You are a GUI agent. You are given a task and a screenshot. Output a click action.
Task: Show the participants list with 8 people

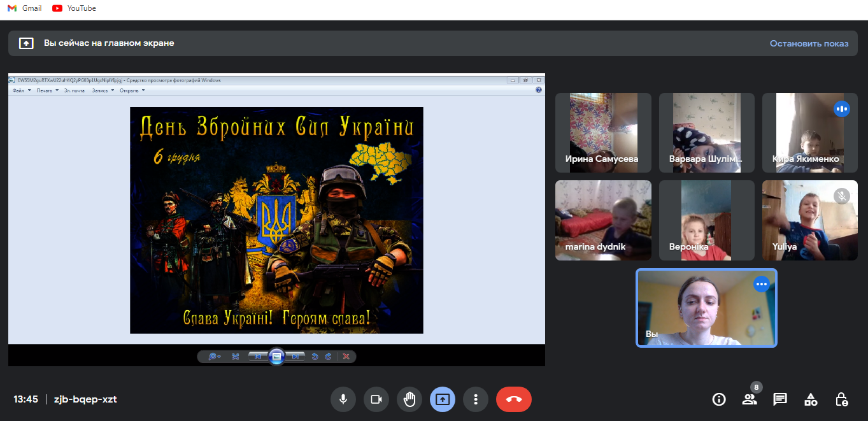point(750,399)
